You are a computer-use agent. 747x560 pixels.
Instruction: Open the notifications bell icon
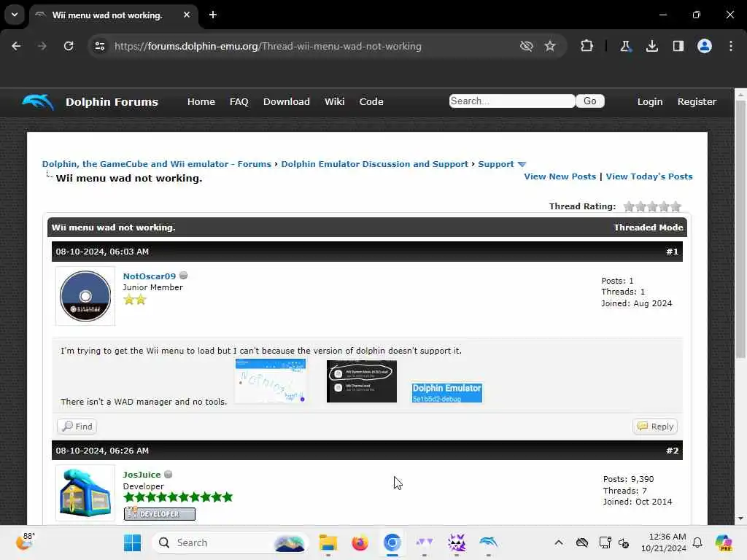pyautogui.click(x=697, y=542)
